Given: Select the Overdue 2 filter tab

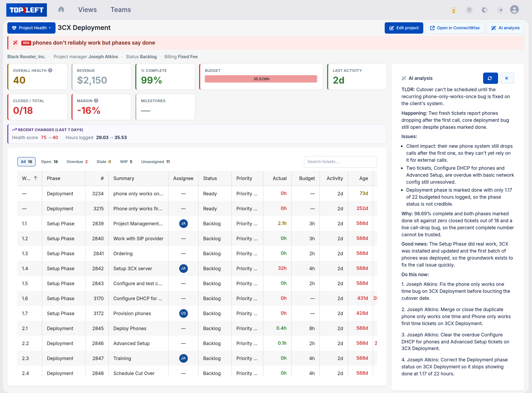Looking at the screenshot, I should coord(77,162).
